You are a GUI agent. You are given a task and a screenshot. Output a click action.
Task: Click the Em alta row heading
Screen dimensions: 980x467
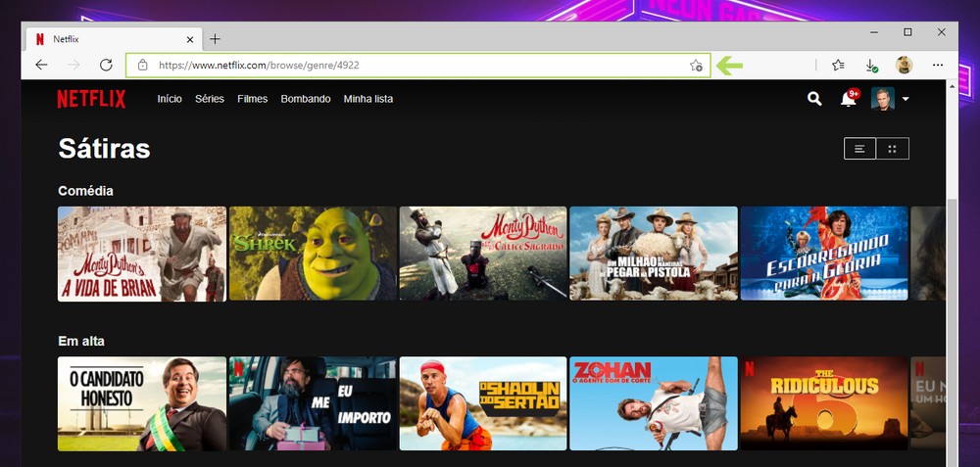pos(81,342)
